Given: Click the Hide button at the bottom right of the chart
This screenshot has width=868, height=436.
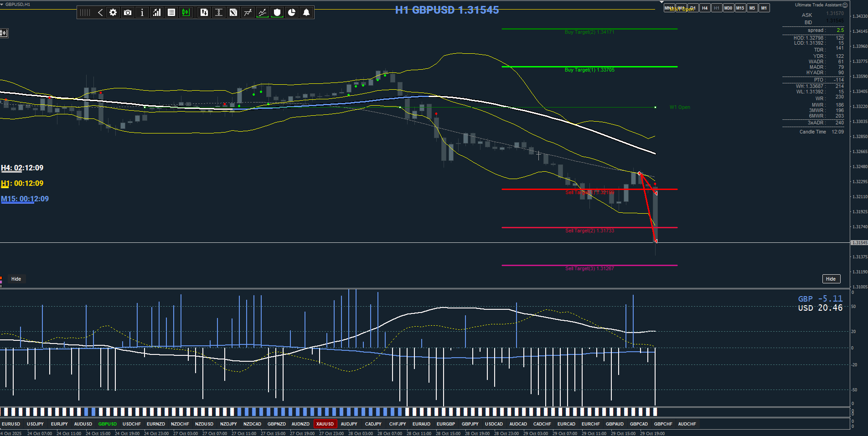Looking at the screenshot, I should coord(831,279).
